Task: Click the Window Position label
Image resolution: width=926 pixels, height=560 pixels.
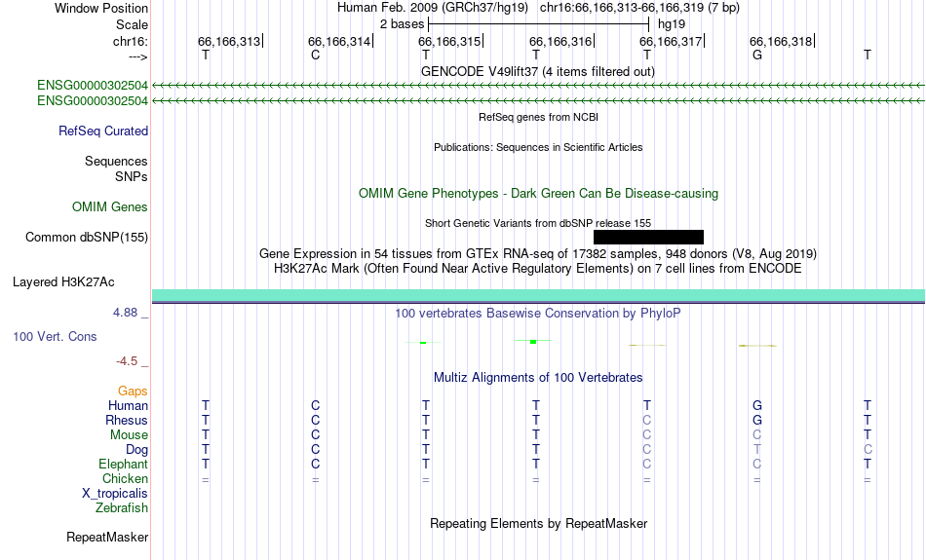Action: [101, 8]
